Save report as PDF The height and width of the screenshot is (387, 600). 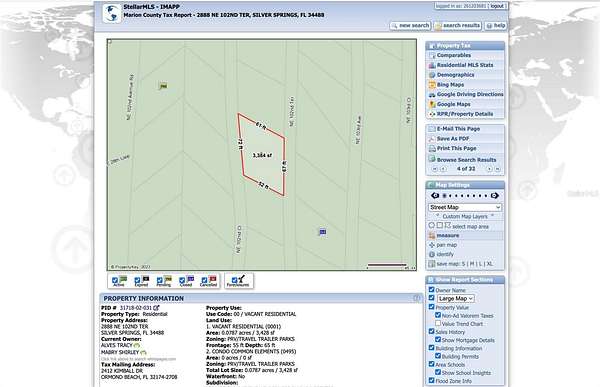[x=453, y=139]
